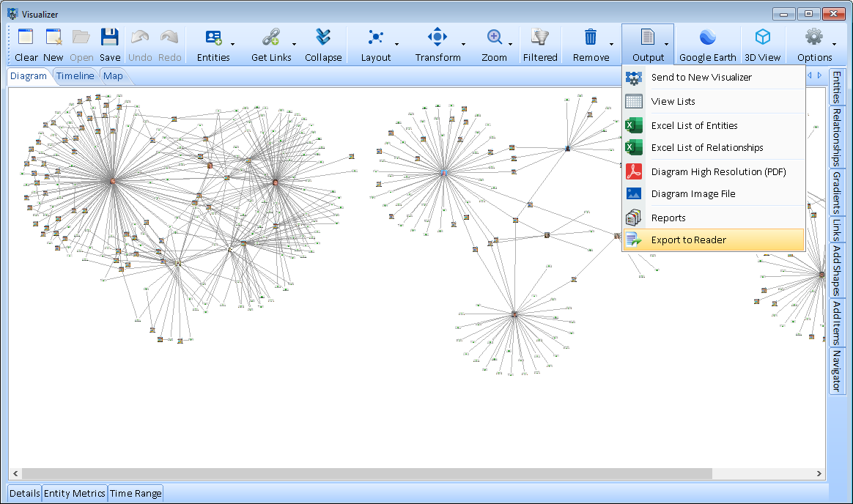Select the Collapse tool in the toolbar
Viewport: 853px width, 504px height.
point(323,37)
